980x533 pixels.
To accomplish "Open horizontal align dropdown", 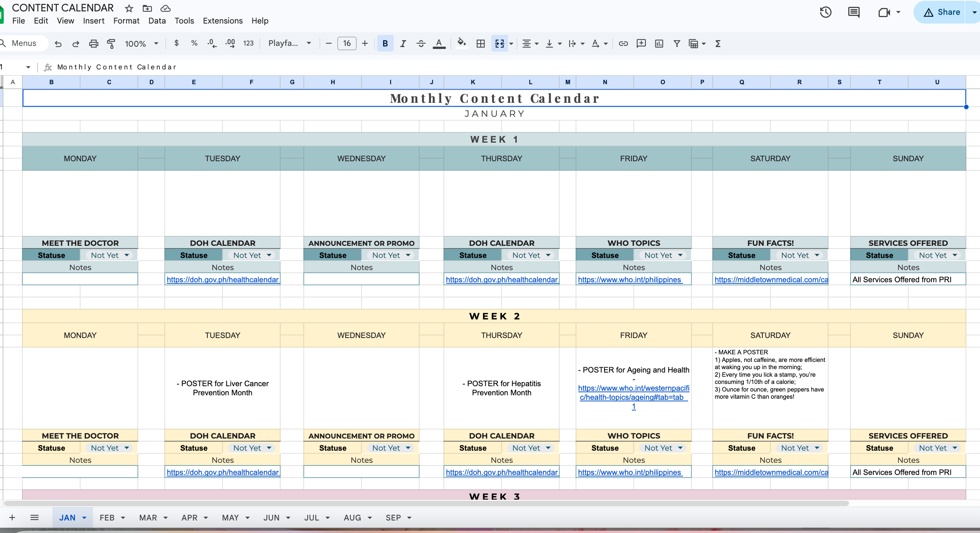I will pos(530,44).
